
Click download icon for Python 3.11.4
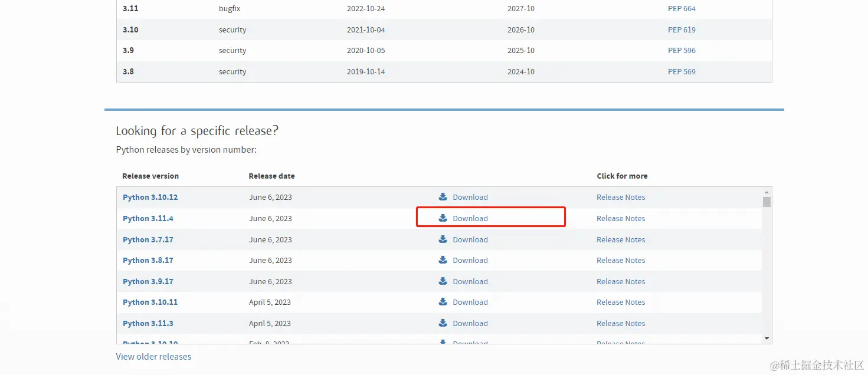(x=443, y=218)
